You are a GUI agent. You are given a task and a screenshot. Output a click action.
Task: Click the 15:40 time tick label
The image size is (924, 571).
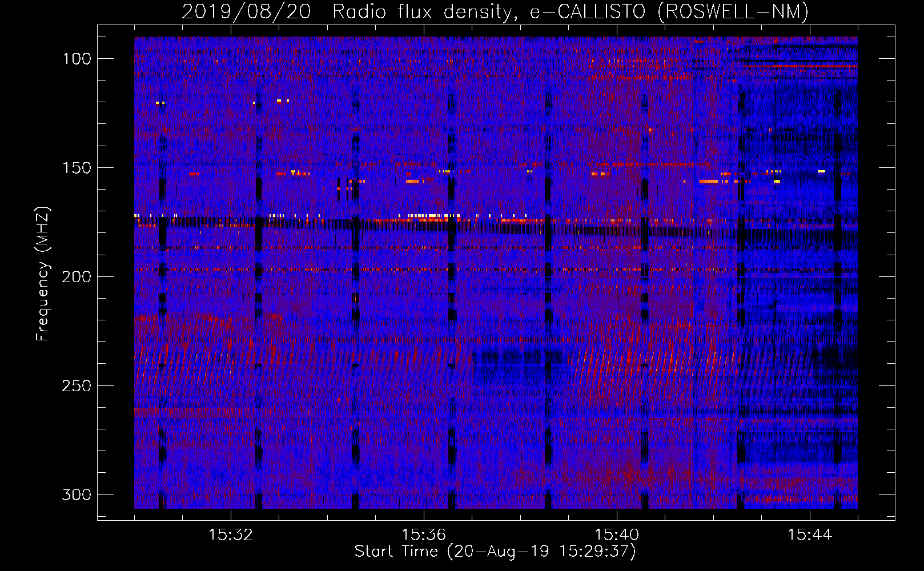coord(617,535)
